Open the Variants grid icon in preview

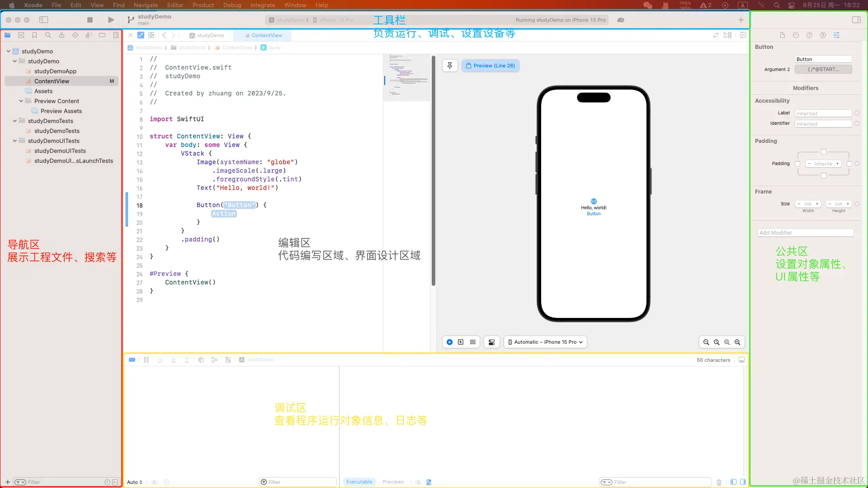click(x=473, y=342)
